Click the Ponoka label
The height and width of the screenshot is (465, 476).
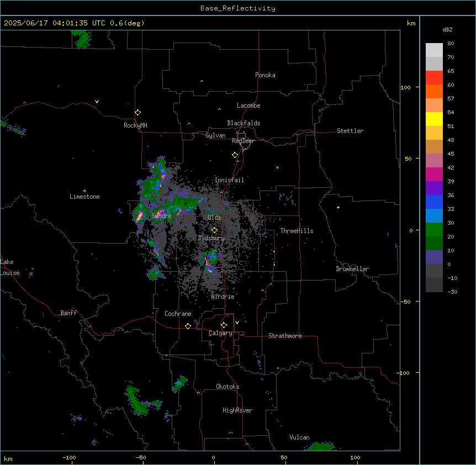pyautogui.click(x=265, y=75)
